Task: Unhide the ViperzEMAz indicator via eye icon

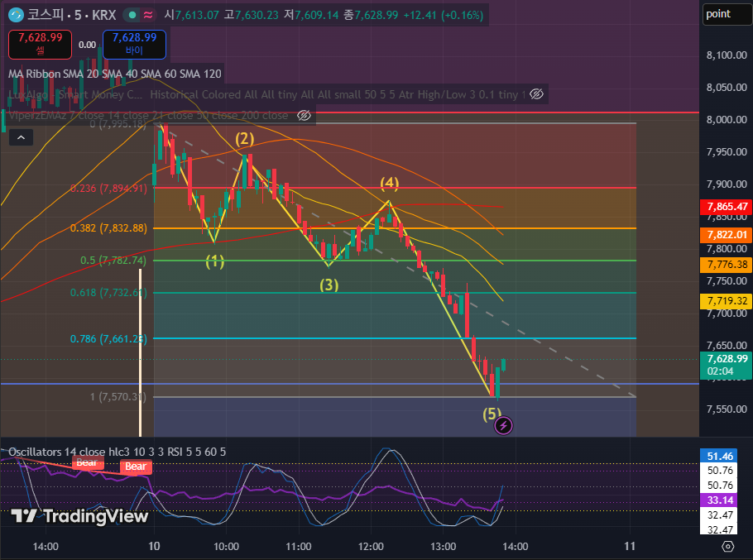Action: tap(304, 115)
